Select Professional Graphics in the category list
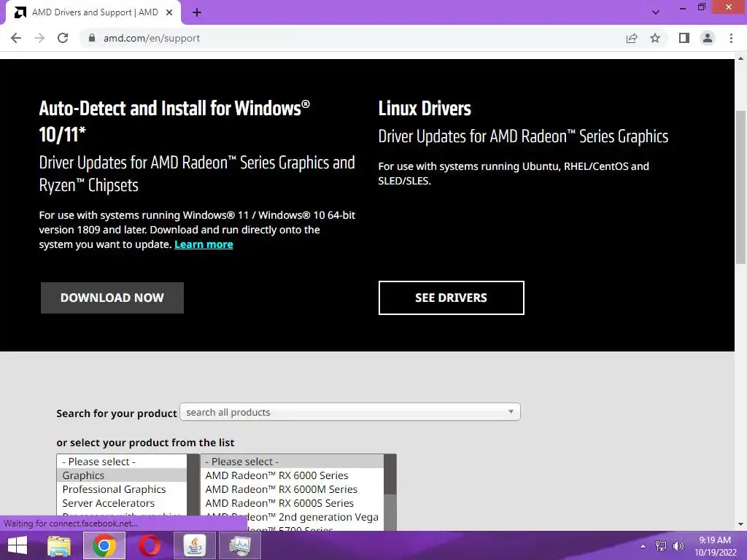 [x=122, y=489]
